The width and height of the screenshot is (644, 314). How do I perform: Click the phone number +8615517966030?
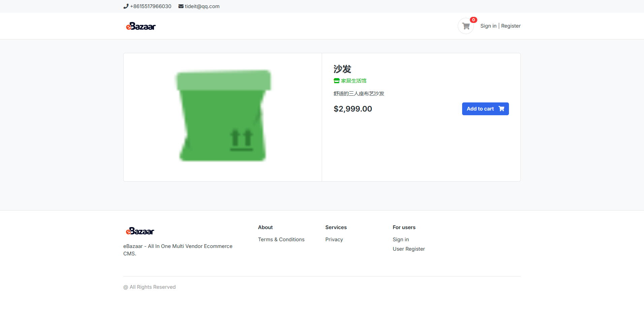tap(151, 6)
